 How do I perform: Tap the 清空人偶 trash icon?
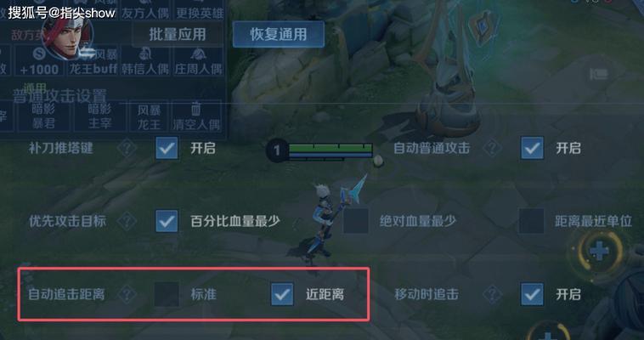196,116
